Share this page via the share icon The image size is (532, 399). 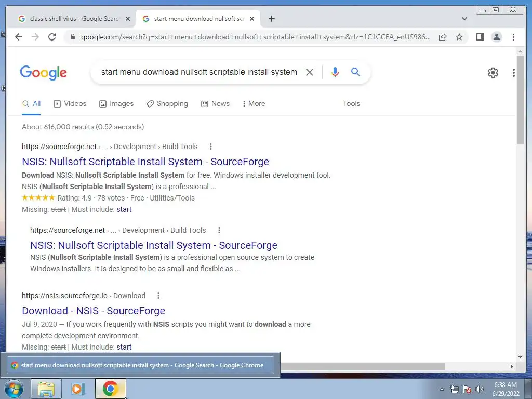click(x=443, y=37)
